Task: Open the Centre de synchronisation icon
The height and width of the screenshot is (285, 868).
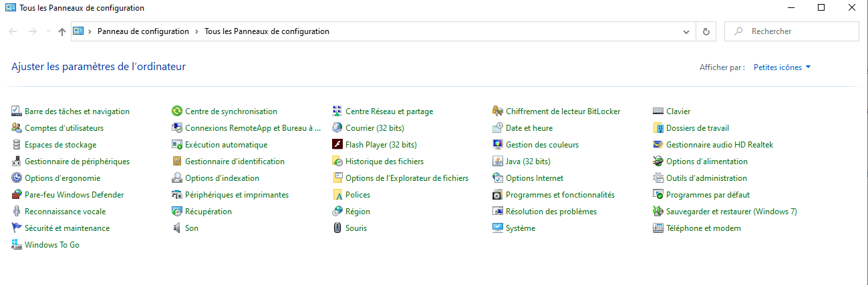Action: click(x=177, y=111)
